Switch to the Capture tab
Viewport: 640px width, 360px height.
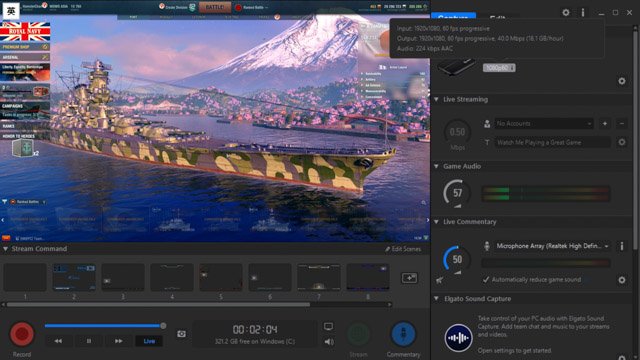(x=453, y=17)
